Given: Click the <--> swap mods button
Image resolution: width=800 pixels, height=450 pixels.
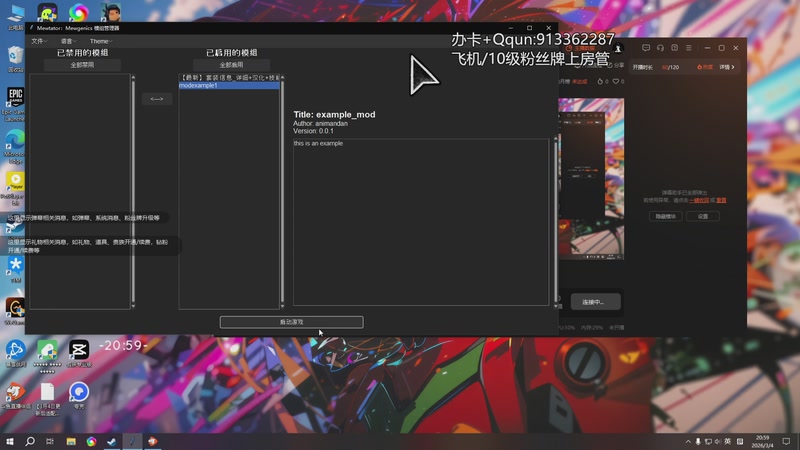Looking at the screenshot, I should coord(157,98).
